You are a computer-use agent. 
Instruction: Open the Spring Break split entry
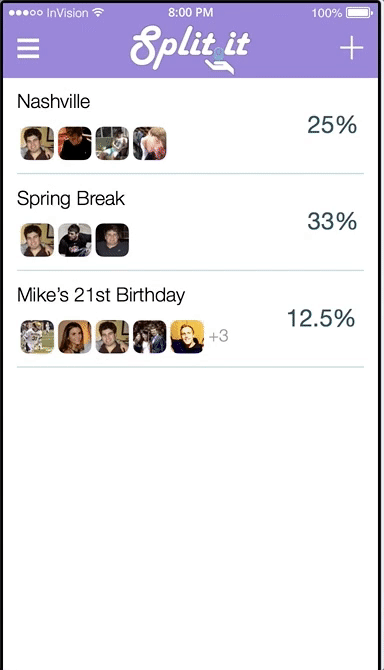click(x=191, y=222)
